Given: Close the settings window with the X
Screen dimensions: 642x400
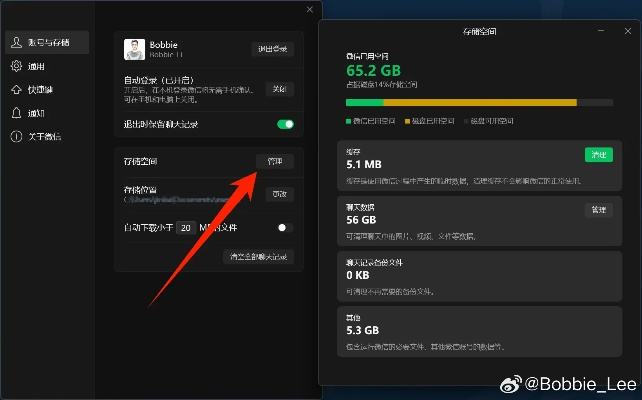Looking at the screenshot, I should point(308,8).
